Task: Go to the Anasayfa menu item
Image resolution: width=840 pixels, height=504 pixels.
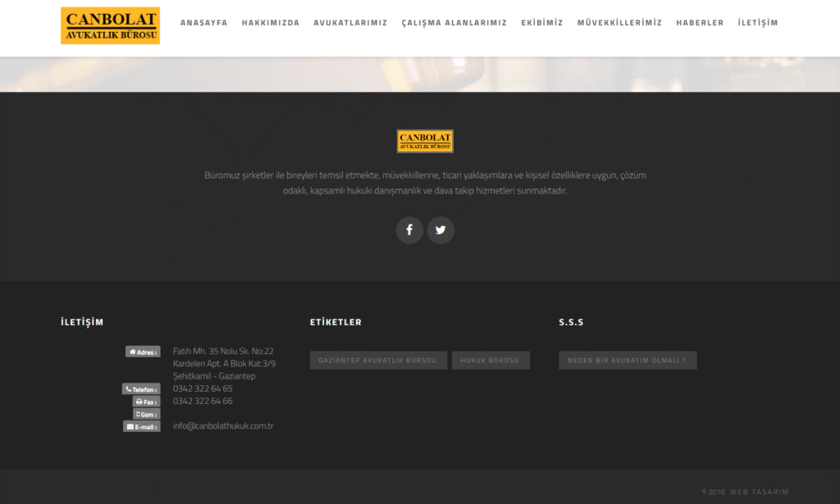Action: (x=203, y=23)
